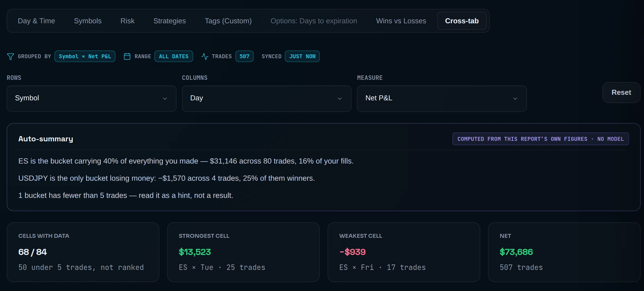
Task: Click the Reset button
Action: 621,93
